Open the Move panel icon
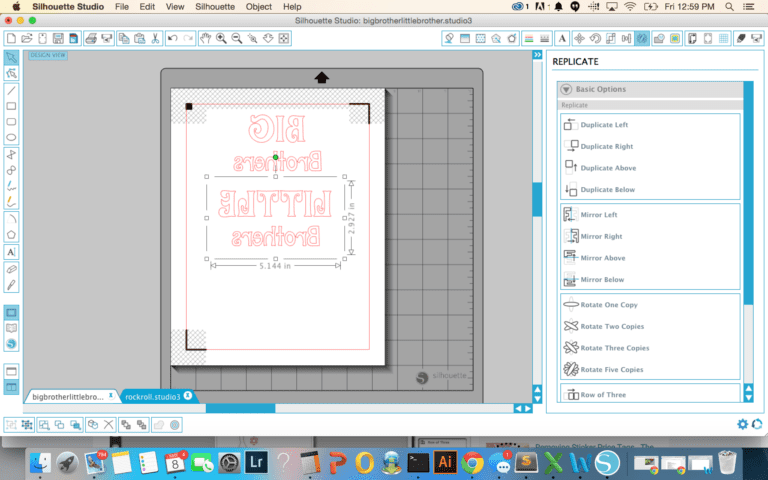 coord(579,38)
